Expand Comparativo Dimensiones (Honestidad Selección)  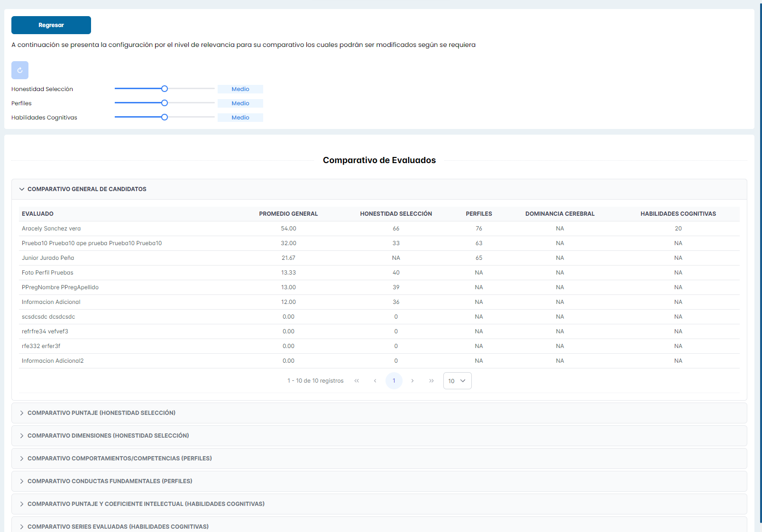click(108, 436)
